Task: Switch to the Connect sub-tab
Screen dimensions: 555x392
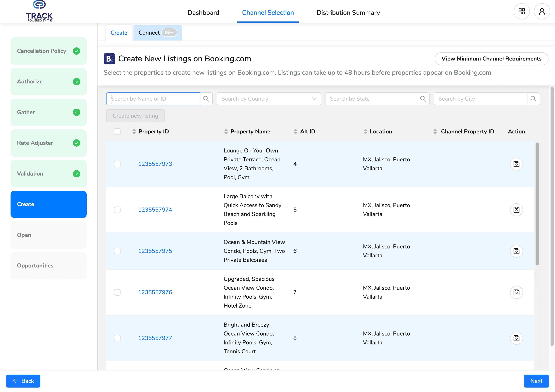Action: [x=158, y=33]
